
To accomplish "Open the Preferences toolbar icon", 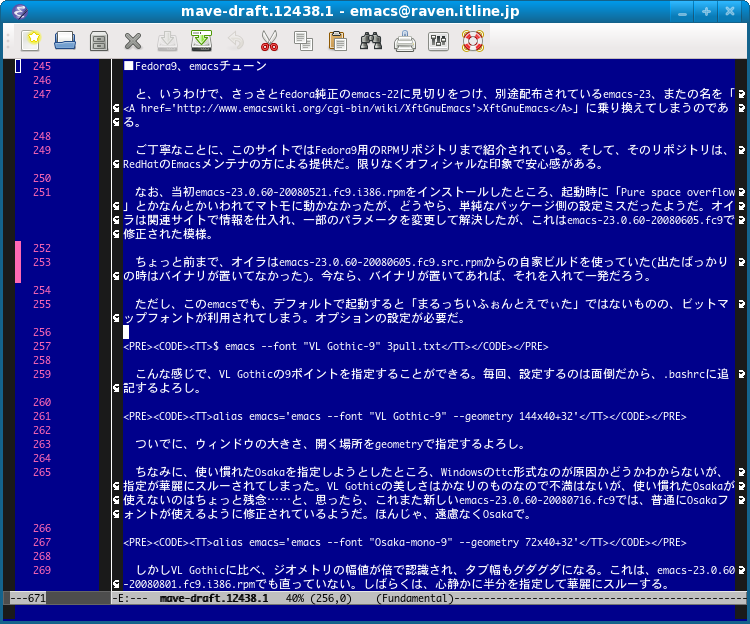I will click(x=438, y=41).
